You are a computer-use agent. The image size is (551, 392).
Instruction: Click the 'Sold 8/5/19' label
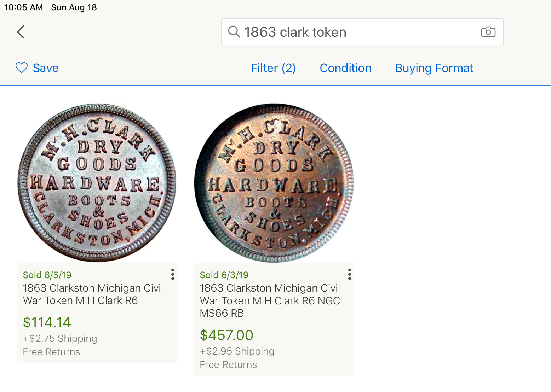[x=47, y=275]
